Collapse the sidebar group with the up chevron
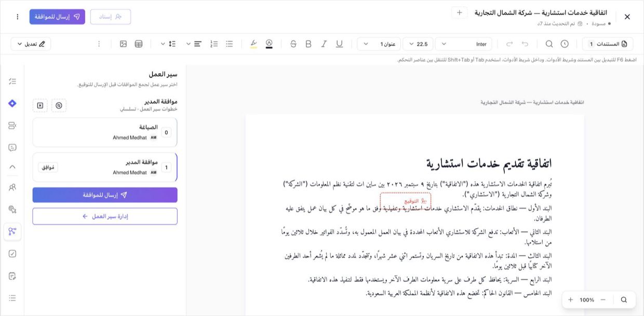This screenshot has width=644, height=316. [x=12, y=167]
